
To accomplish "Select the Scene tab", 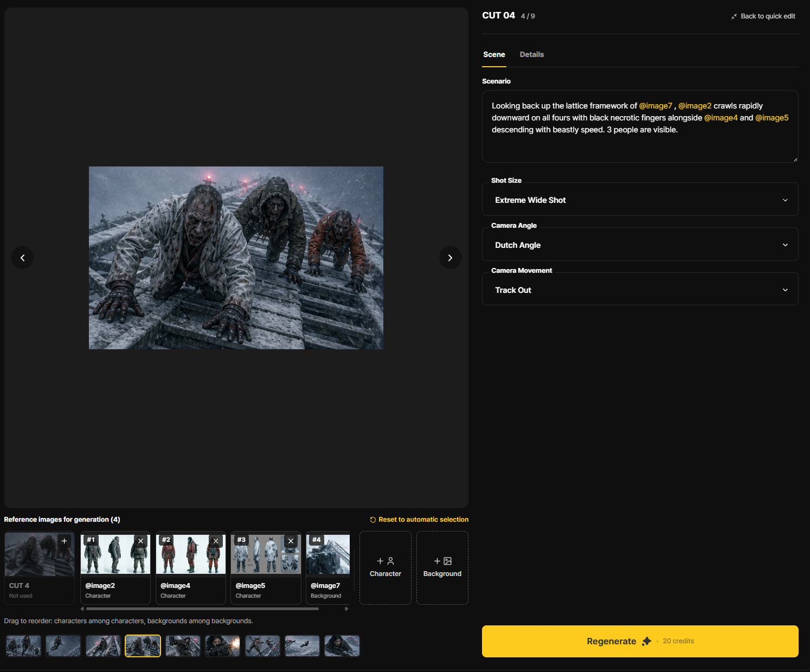I will tap(494, 54).
